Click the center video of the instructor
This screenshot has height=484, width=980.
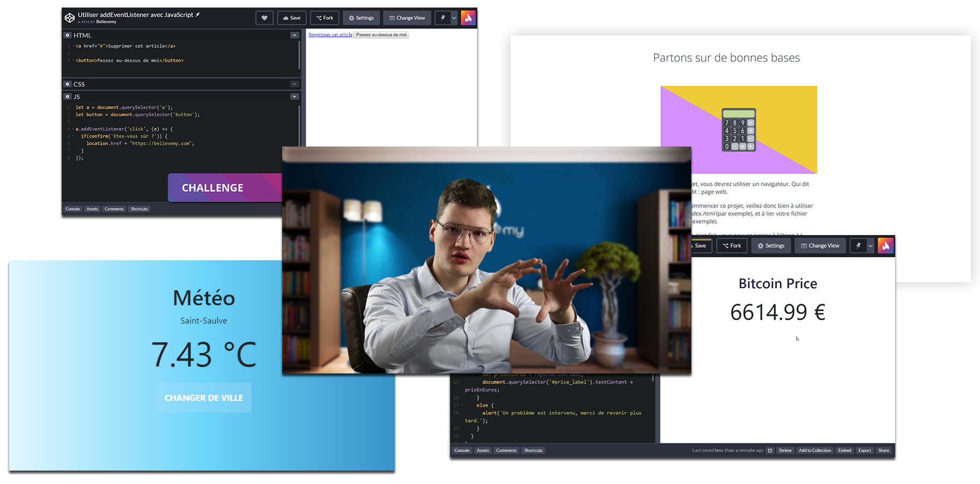(x=487, y=260)
